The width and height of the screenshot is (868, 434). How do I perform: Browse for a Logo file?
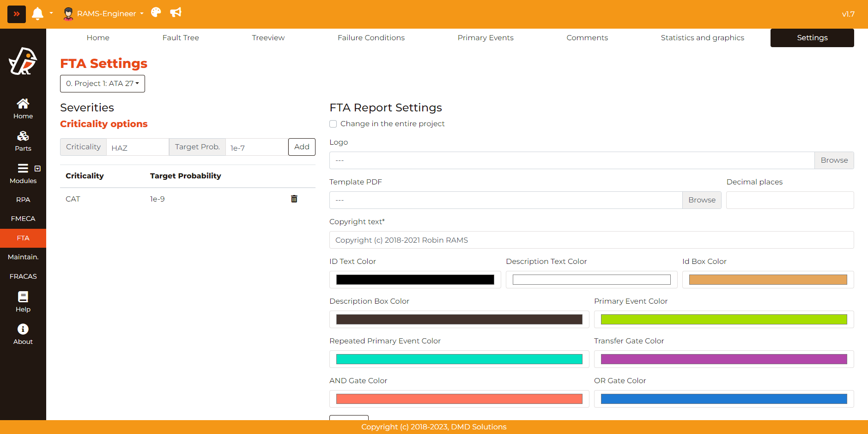pos(834,160)
